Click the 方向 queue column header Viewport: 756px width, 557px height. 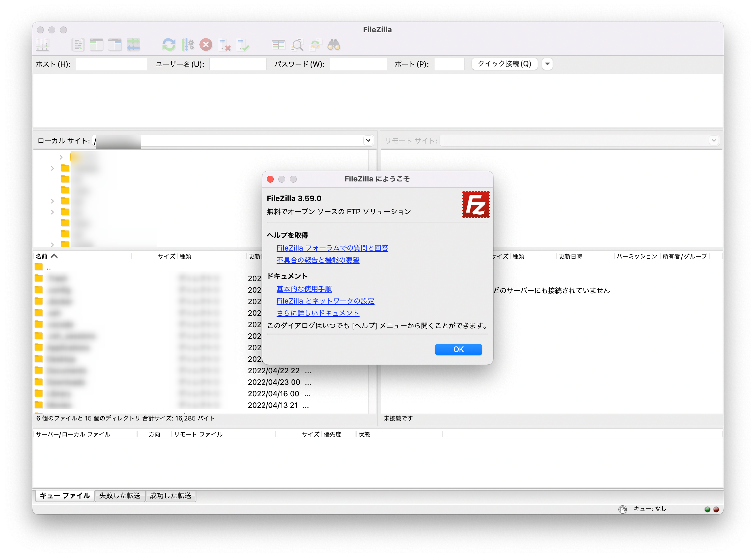point(154,434)
